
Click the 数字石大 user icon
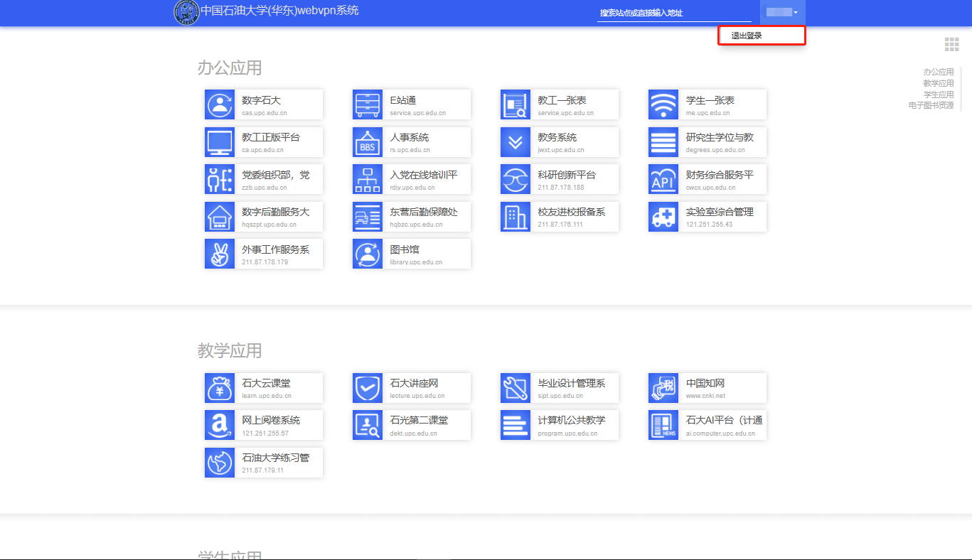(x=220, y=105)
